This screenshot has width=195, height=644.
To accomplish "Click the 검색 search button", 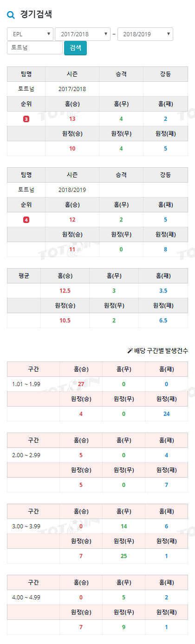I will [75, 48].
